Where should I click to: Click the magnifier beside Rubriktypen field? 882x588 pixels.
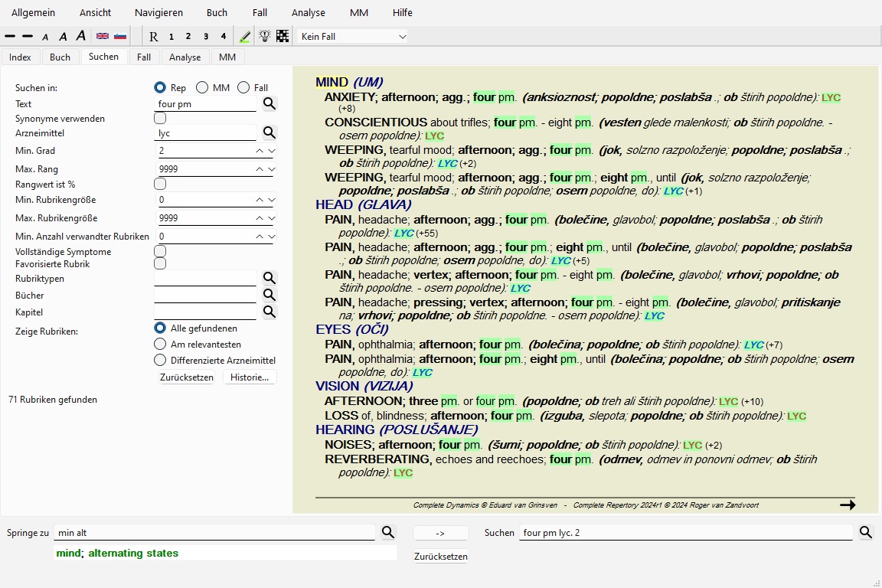point(269,278)
